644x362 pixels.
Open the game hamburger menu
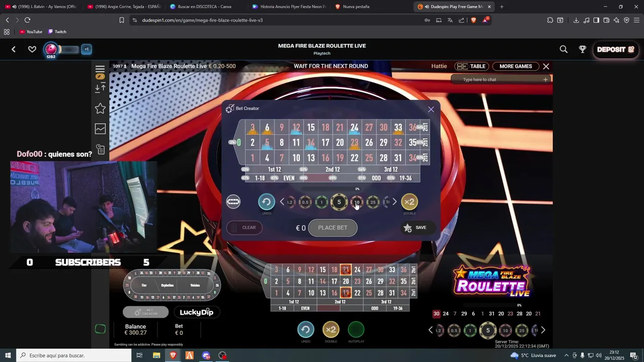[x=100, y=69]
